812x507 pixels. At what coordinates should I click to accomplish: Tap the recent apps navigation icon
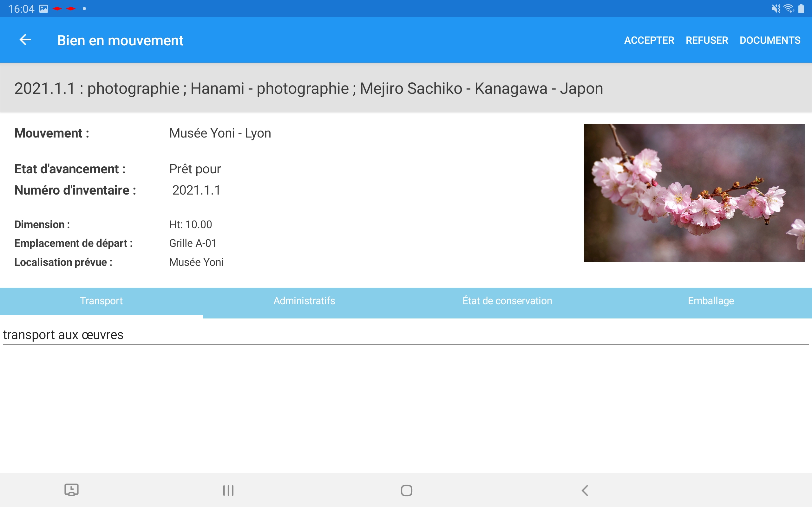[227, 490]
